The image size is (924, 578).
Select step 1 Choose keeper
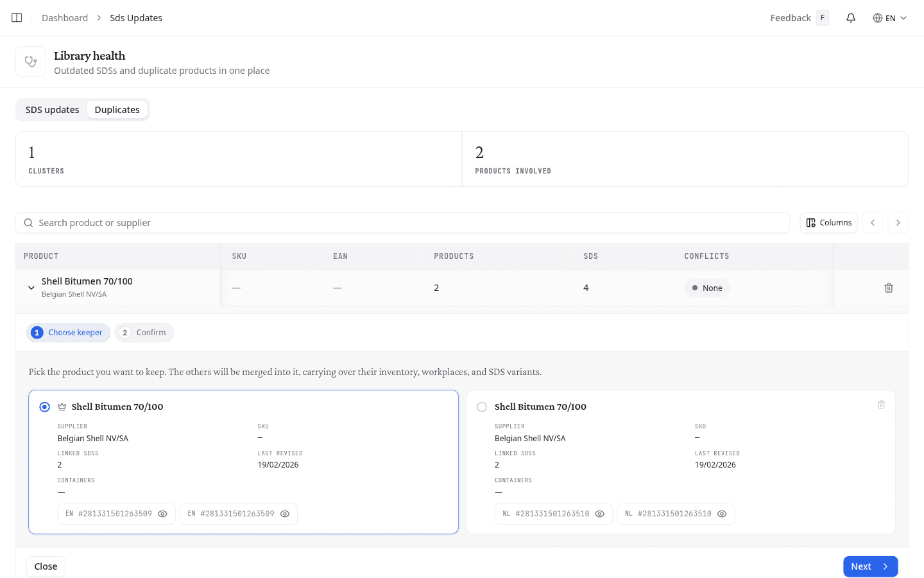click(x=68, y=333)
